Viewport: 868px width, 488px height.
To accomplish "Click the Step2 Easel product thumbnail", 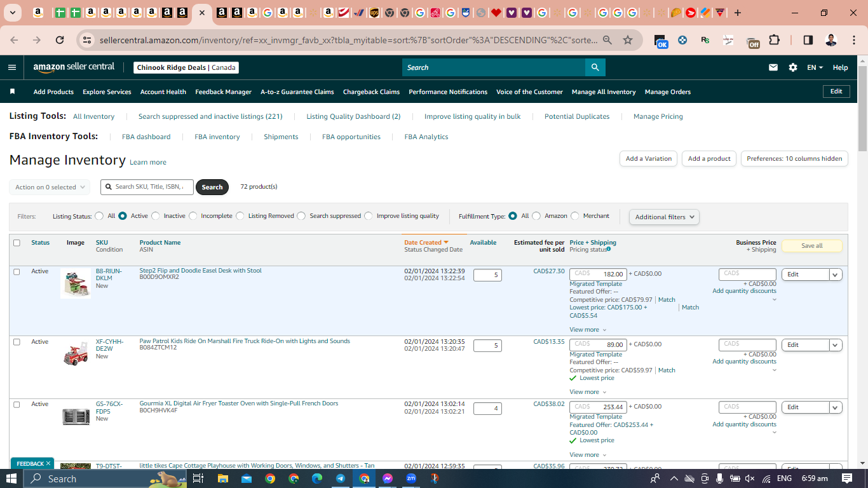I will tap(76, 283).
